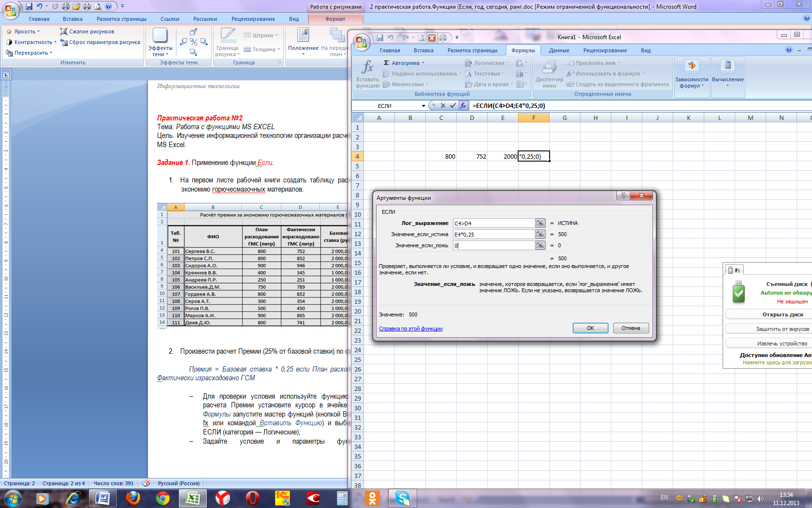This screenshot has height=508, width=812.
Task: Nudge shadow down in Word shadow effects
Action: [x=193, y=52]
